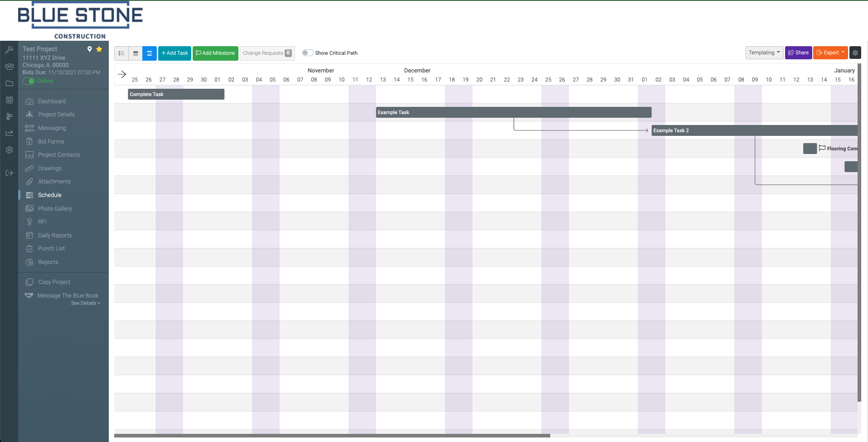Enable Show Critical Path

[307, 53]
